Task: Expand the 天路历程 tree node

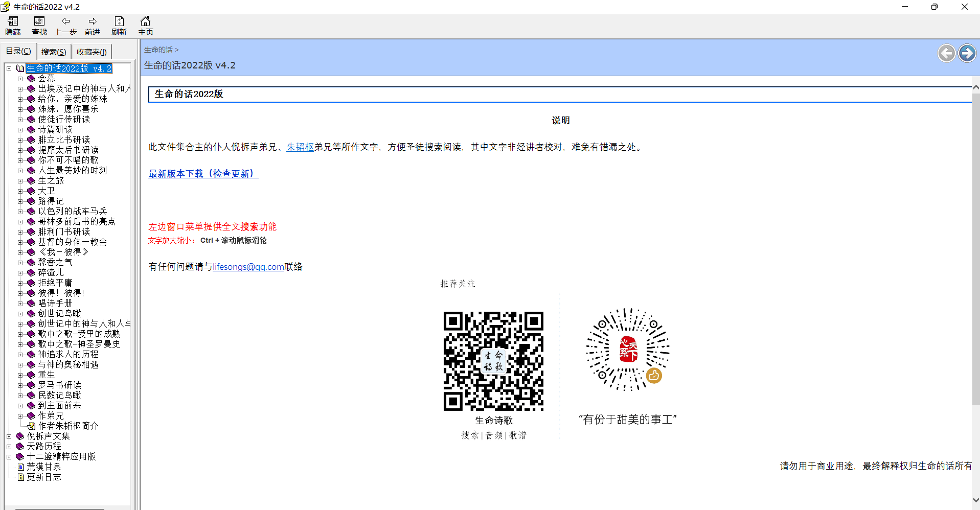Action: pyautogui.click(x=9, y=447)
